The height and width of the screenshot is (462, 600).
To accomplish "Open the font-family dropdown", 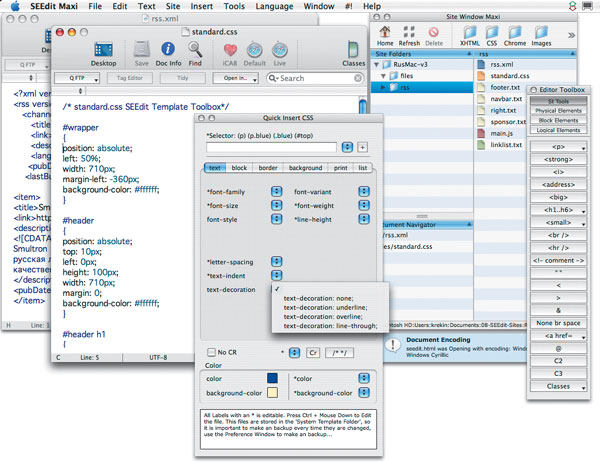I will coord(276,190).
